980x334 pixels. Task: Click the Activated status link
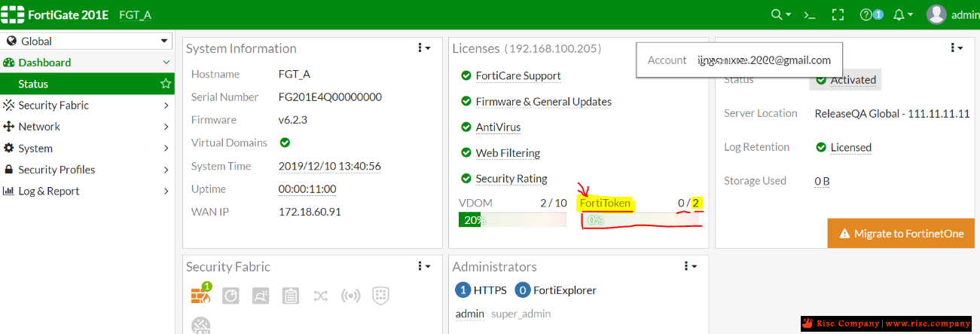coord(853,80)
